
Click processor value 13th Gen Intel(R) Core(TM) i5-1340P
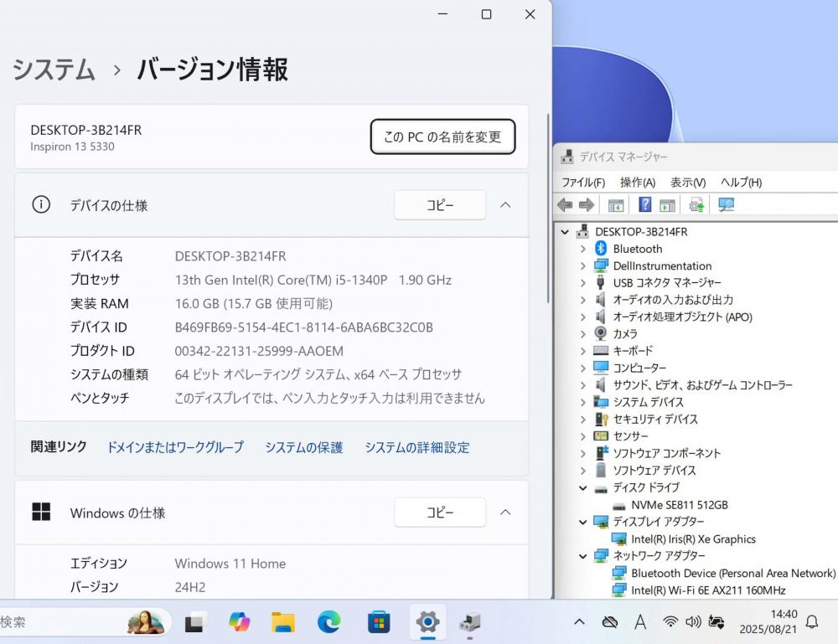point(281,281)
